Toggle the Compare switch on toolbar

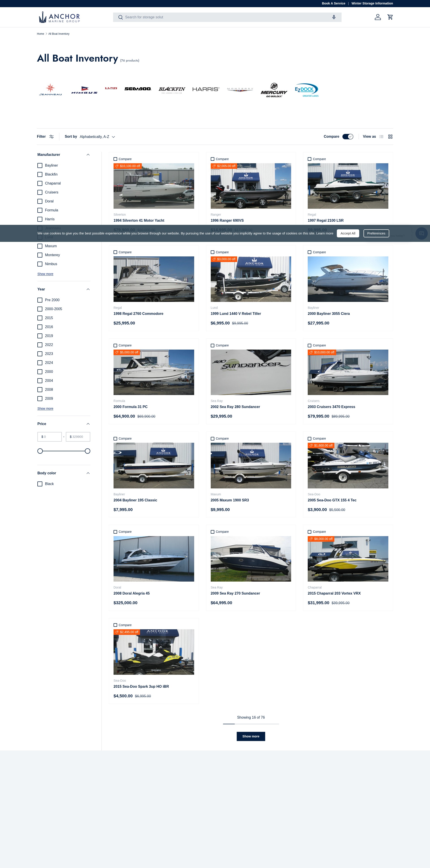click(347, 137)
